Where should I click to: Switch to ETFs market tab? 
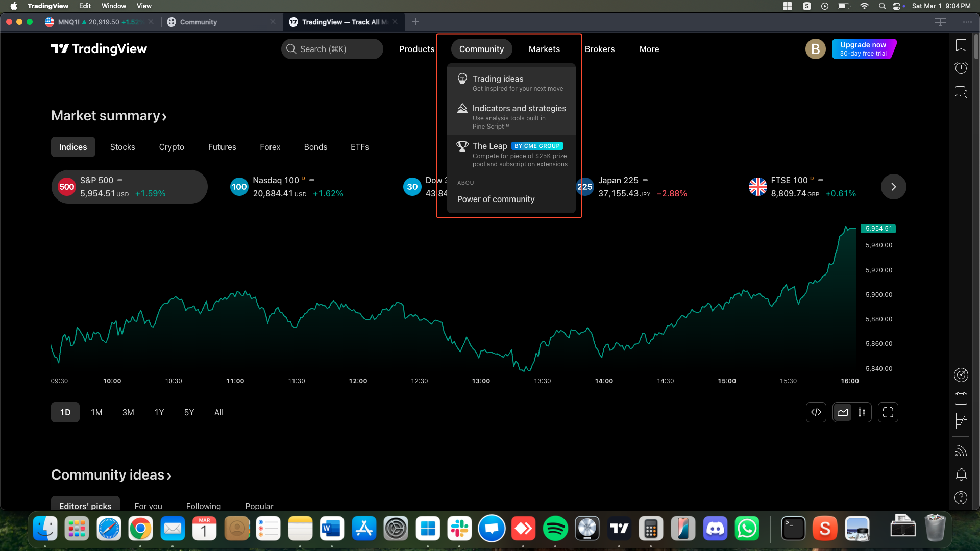click(x=360, y=147)
